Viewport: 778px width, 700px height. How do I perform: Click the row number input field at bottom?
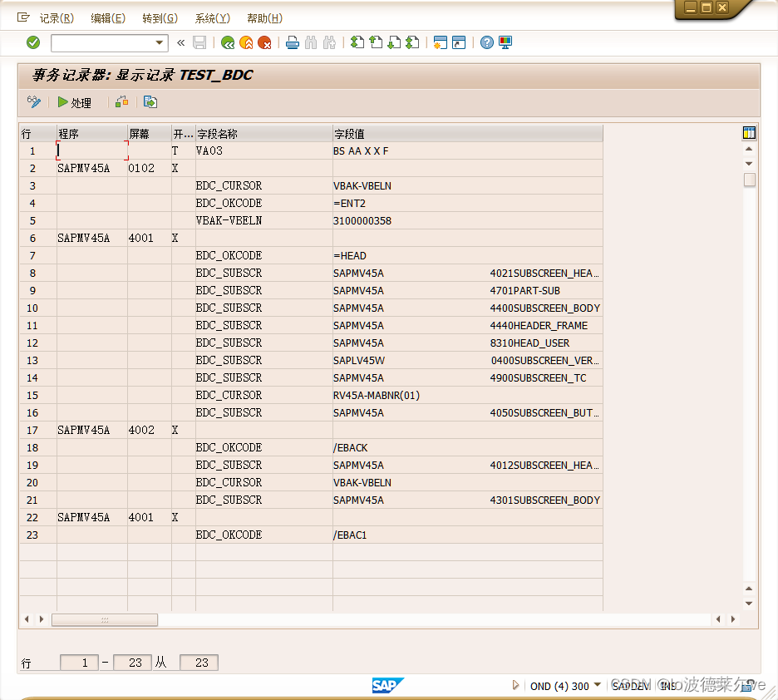79,662
